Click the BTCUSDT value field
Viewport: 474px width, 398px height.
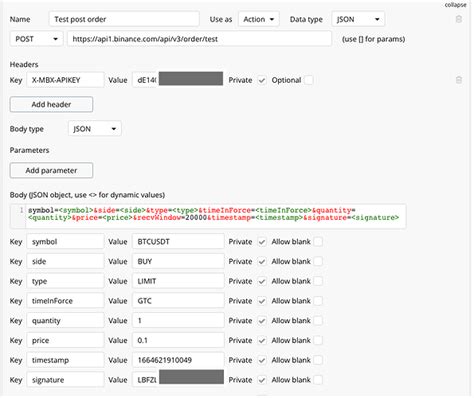pyautogui.click(x=178, y=242)
